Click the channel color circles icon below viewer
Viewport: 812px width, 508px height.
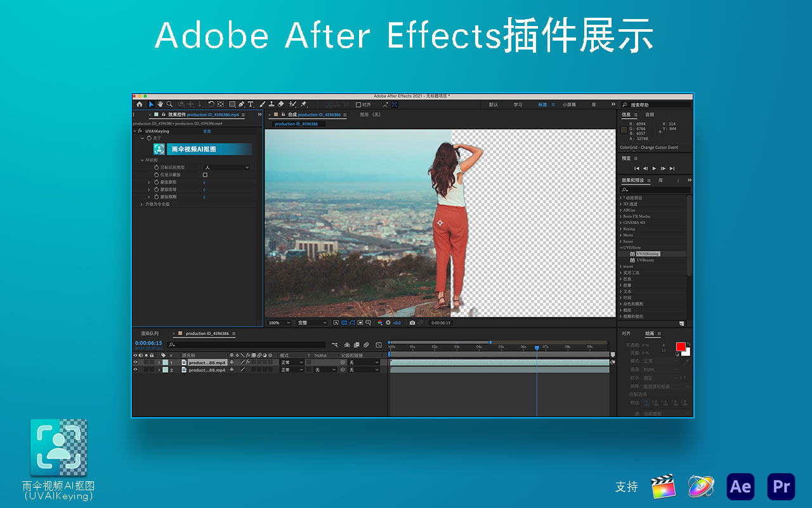pyautogui.click(x=380, y=323)
